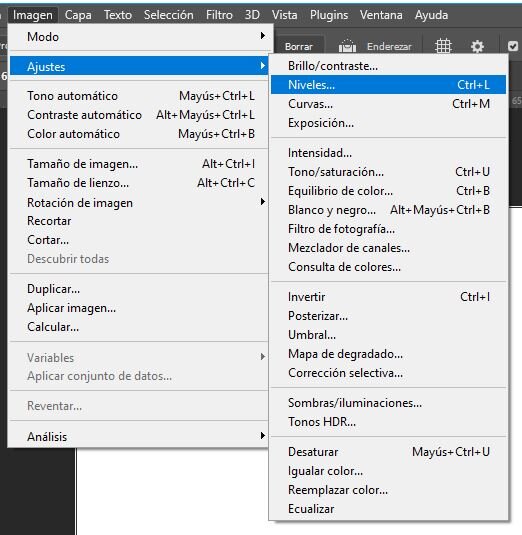522x535 pixels.
Task: Open the Filtro menu
Action: [219, 15]
